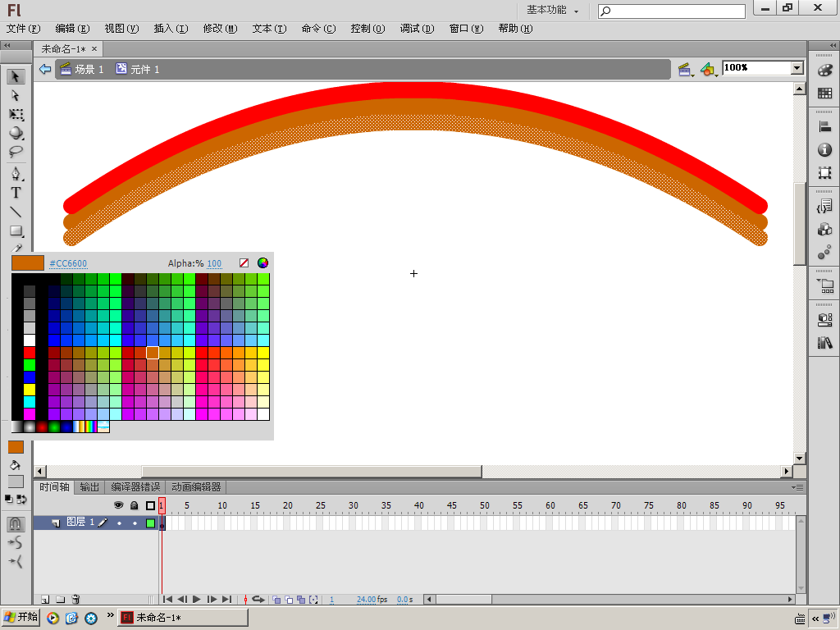This screenshot has height=630, width=840.
Task: Toggle visibility dot of 图层 1
Action: (119, 523)
